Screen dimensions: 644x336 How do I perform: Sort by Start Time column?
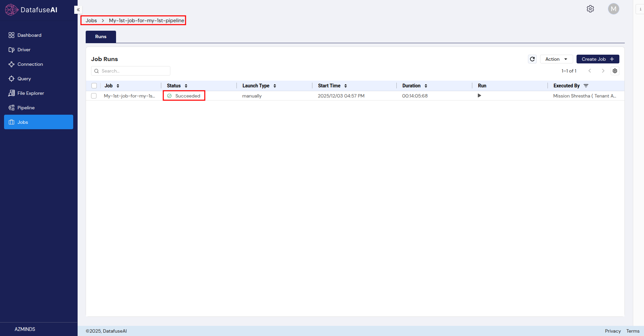pos(345,86)
